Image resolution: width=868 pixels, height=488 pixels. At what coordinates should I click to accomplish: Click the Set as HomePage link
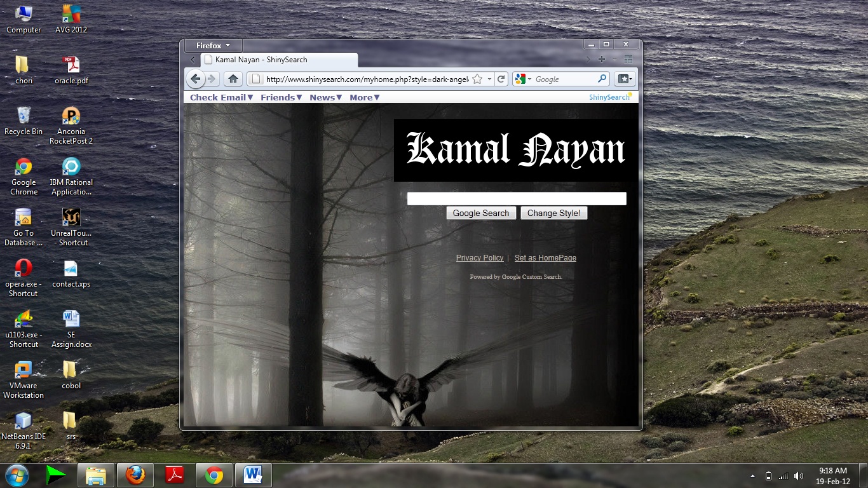(545, 258)
